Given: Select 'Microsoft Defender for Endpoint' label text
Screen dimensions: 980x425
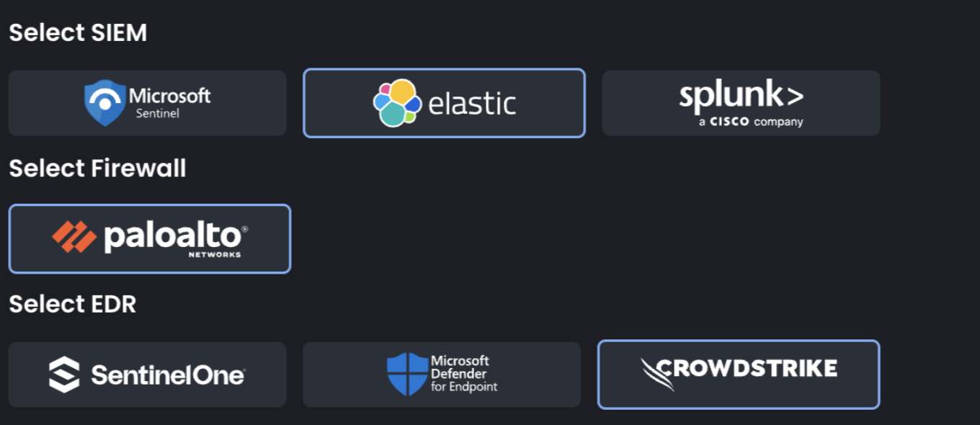Looking at the screenshot, I should (464, 374).
